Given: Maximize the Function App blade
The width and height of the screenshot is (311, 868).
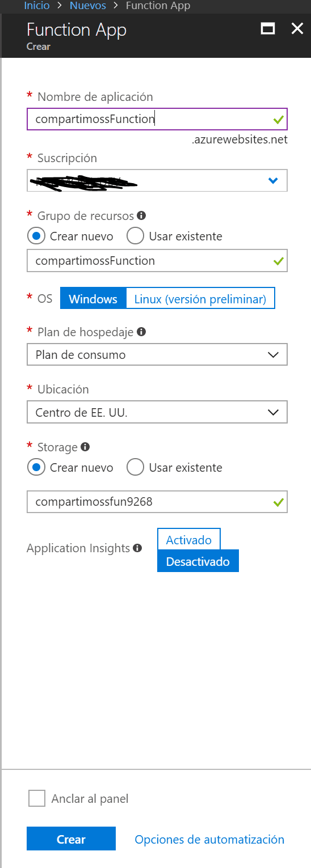Looking at the screenshot, I should click(x=268, y=29).
